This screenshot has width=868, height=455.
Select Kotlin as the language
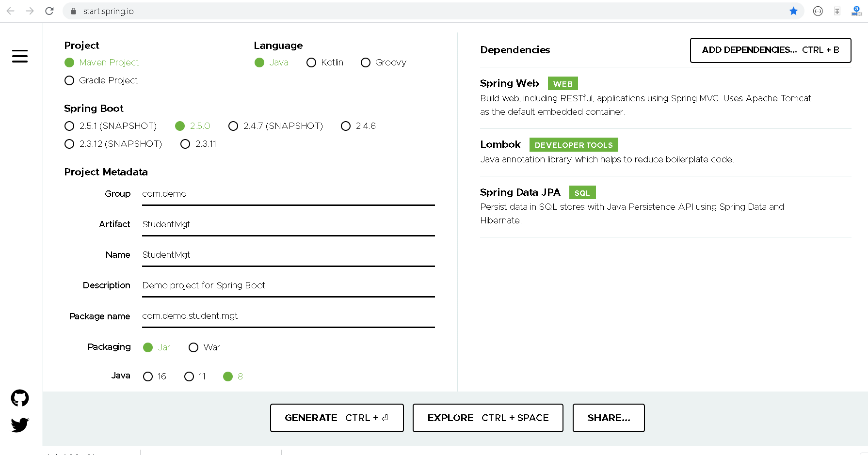click(311, 63)
